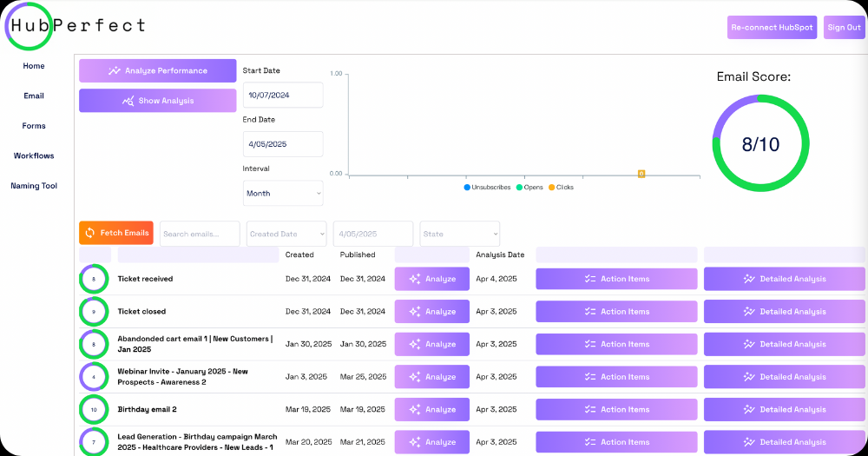This screenshot has width=868, height=456.
Task: Open the Workflows sidebar menu item
Action: 34,156
